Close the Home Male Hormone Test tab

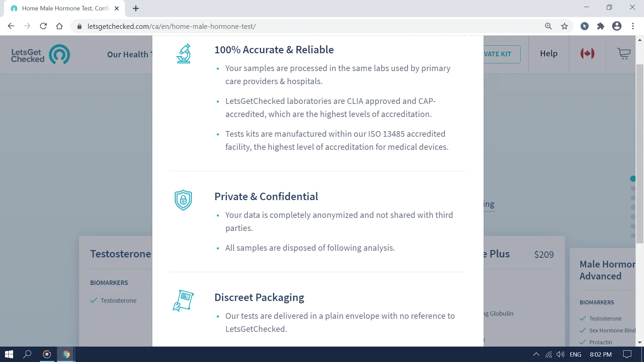coord(117,8)
